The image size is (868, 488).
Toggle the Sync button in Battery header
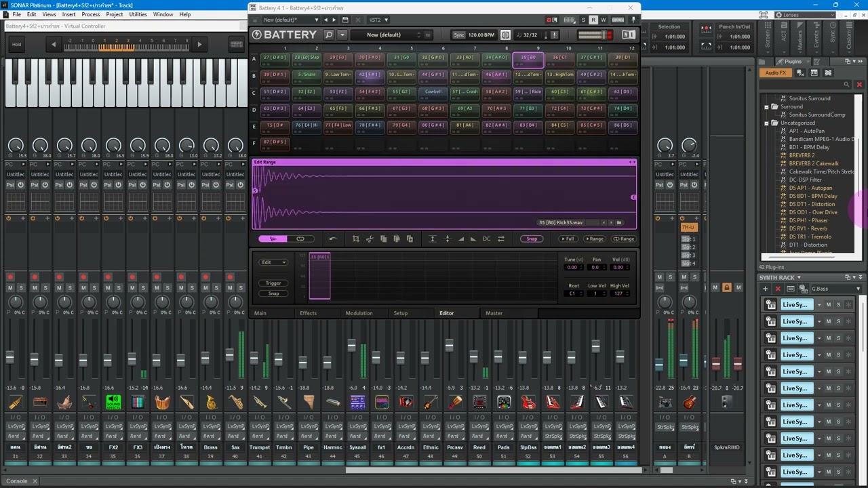point(459,35)
